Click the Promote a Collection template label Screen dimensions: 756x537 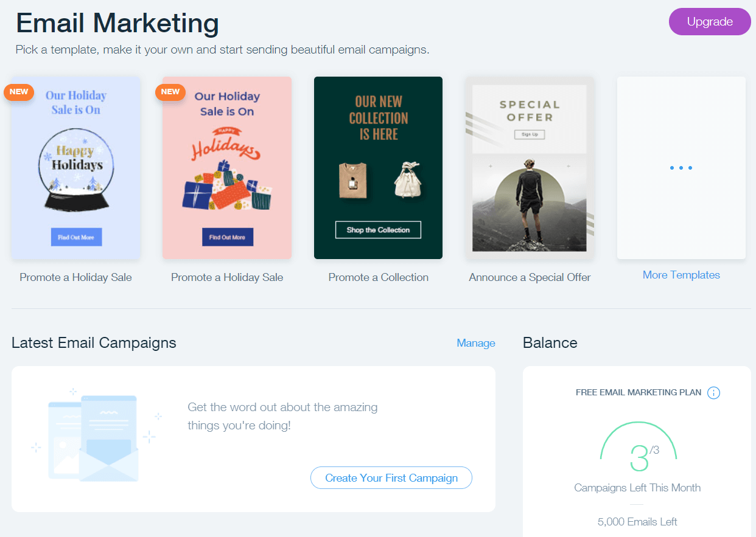click(x=378, y=277)
